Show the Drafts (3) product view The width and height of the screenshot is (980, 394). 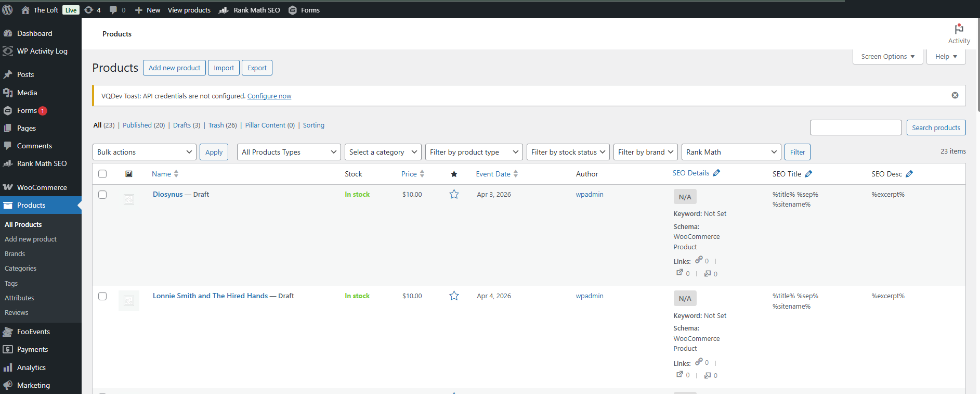coord(187,125)
